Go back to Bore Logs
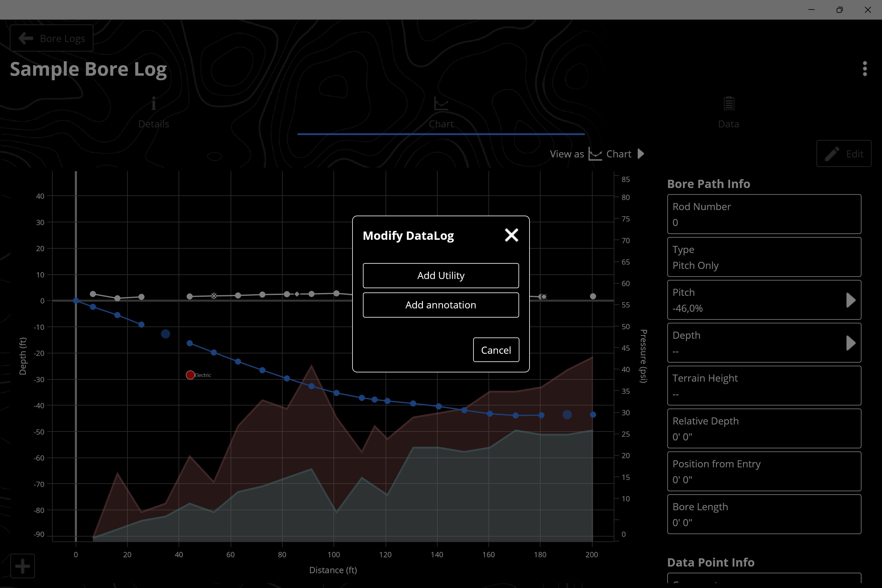882x588 pixels. click(51, 38)
